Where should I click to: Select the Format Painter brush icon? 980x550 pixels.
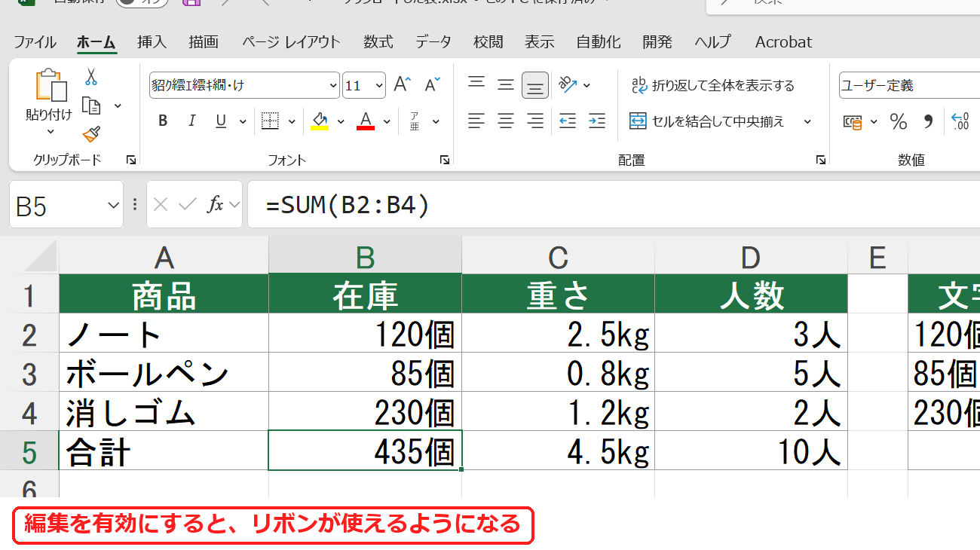(x=91, y=134)
